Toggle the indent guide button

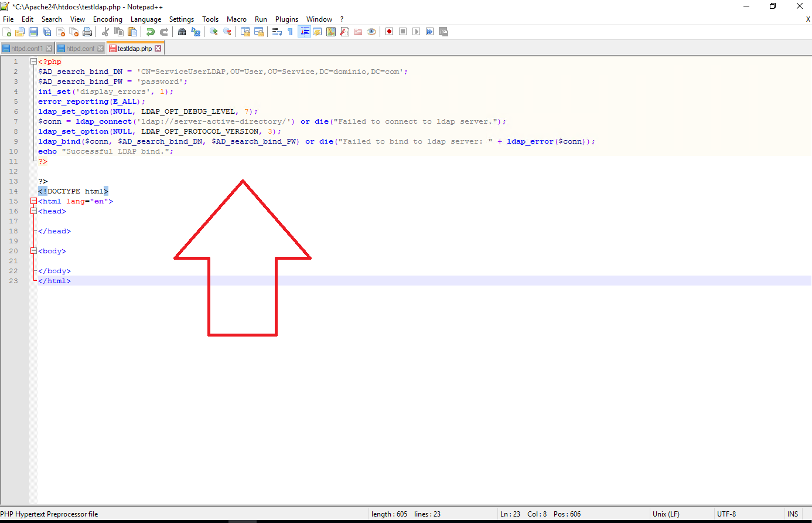(304, 32)
